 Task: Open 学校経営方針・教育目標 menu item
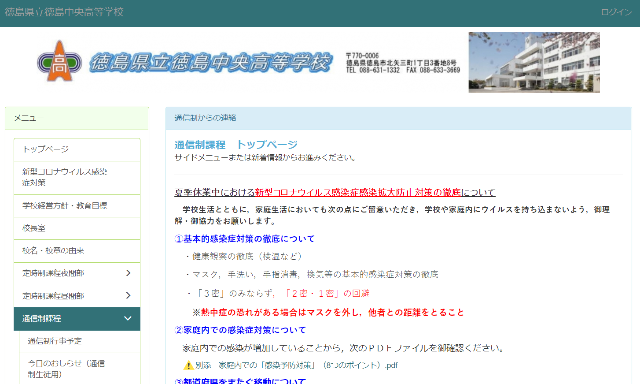click(x=77, y=206)
